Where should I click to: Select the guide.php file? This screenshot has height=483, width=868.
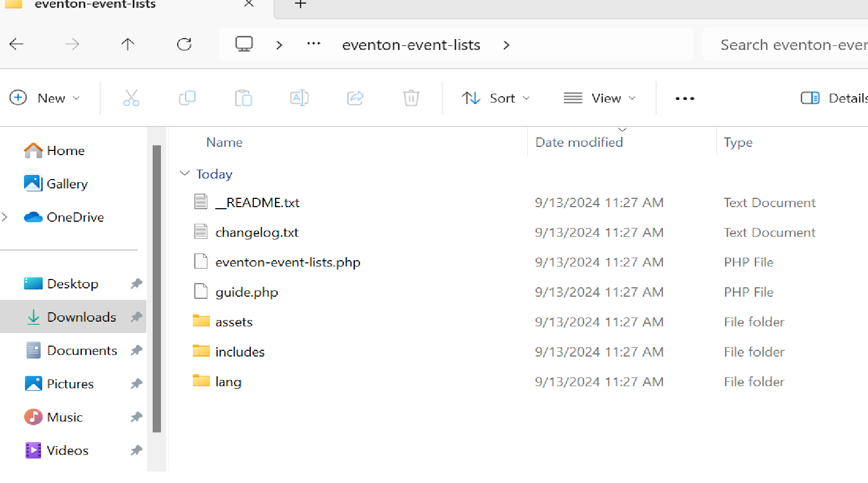tap(246, 292)
